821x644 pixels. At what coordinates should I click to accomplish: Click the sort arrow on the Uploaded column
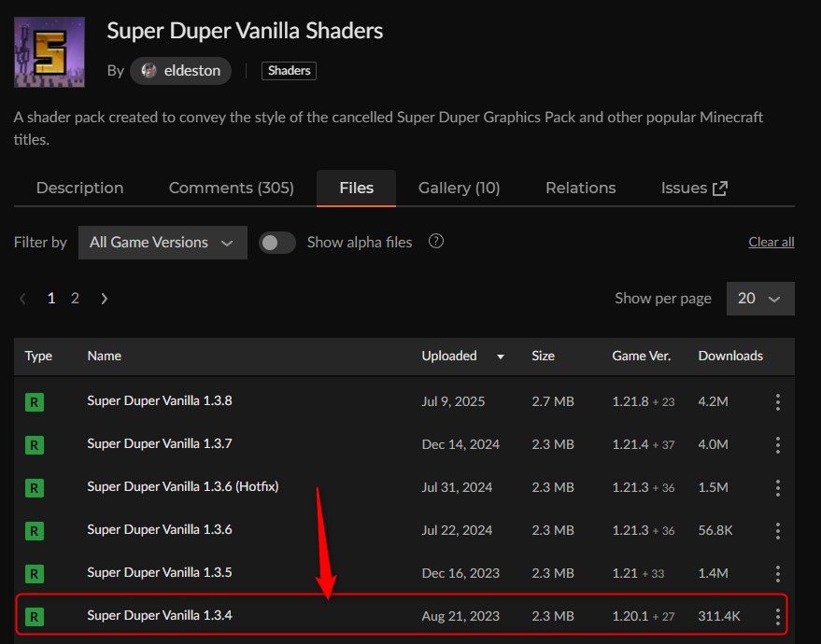point(500,356)
